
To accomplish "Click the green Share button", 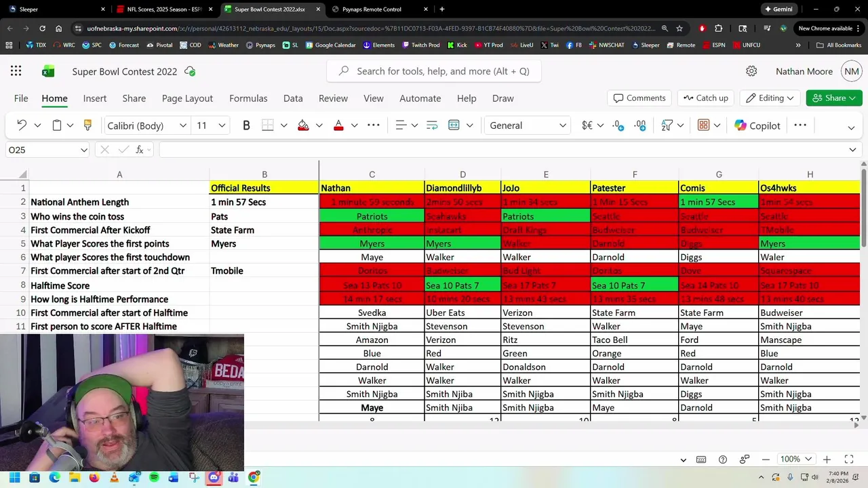I will tap(834, 98).
